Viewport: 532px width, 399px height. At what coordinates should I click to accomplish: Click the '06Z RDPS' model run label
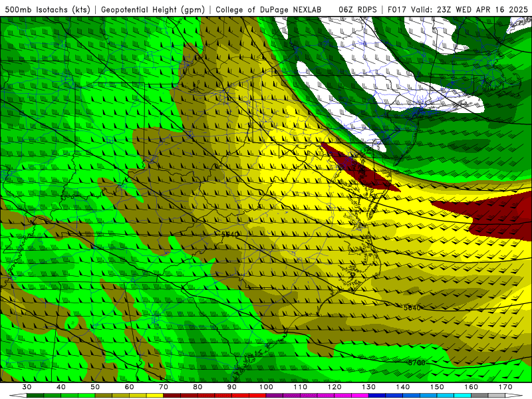(x=358, y=9)
